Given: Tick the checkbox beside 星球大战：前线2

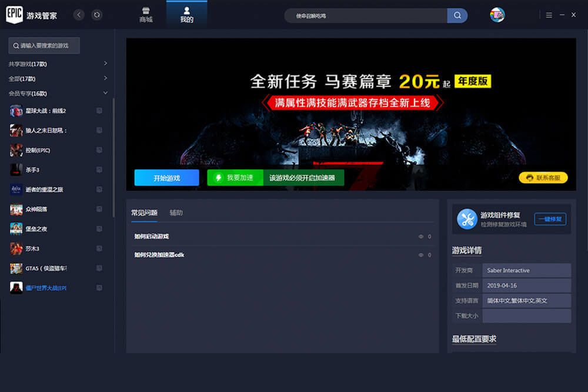Looking at the screenshot, I should click(x=99, y=111).
